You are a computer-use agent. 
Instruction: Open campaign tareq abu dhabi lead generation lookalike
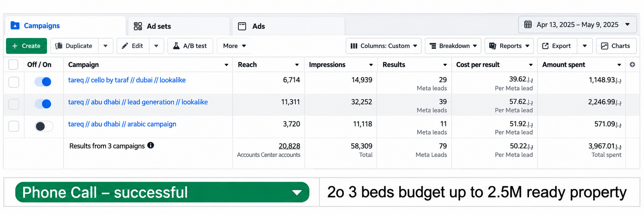pyautogui.click(x=138, y=102)
